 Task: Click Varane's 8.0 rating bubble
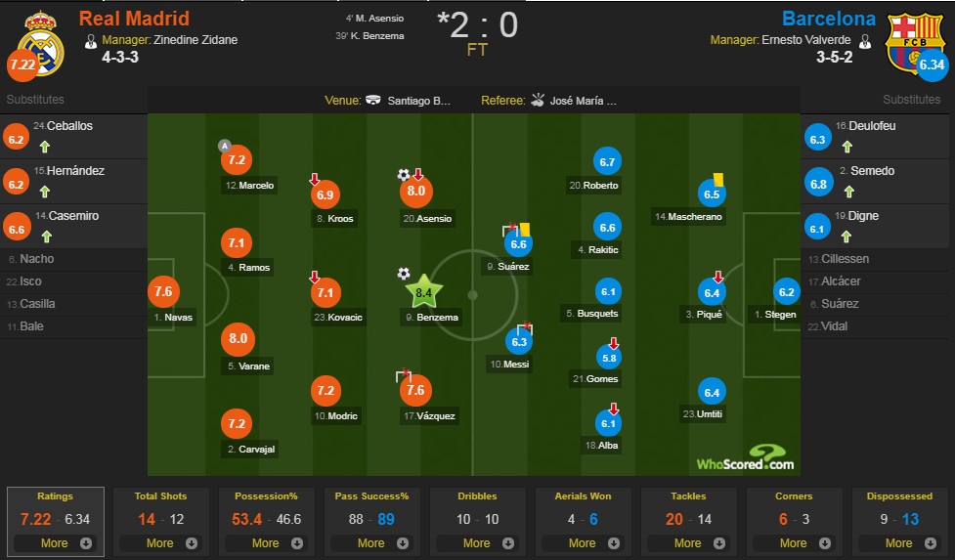point(239,340)
